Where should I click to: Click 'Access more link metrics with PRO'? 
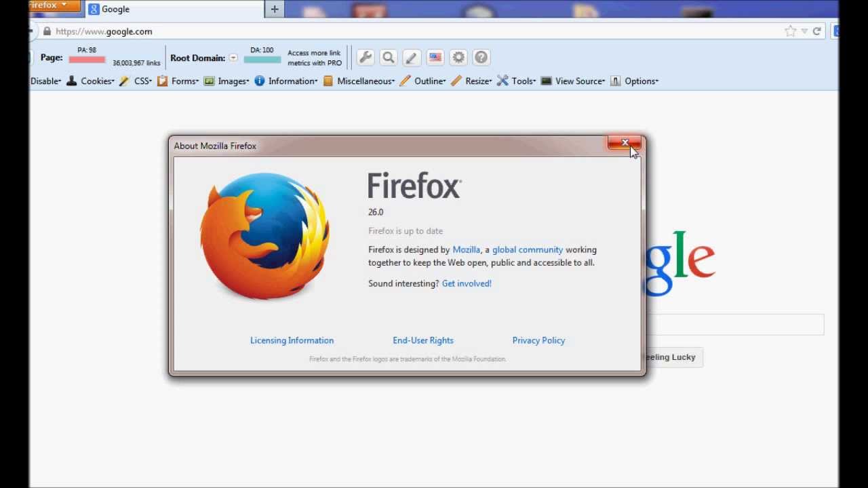pos(315,58)
